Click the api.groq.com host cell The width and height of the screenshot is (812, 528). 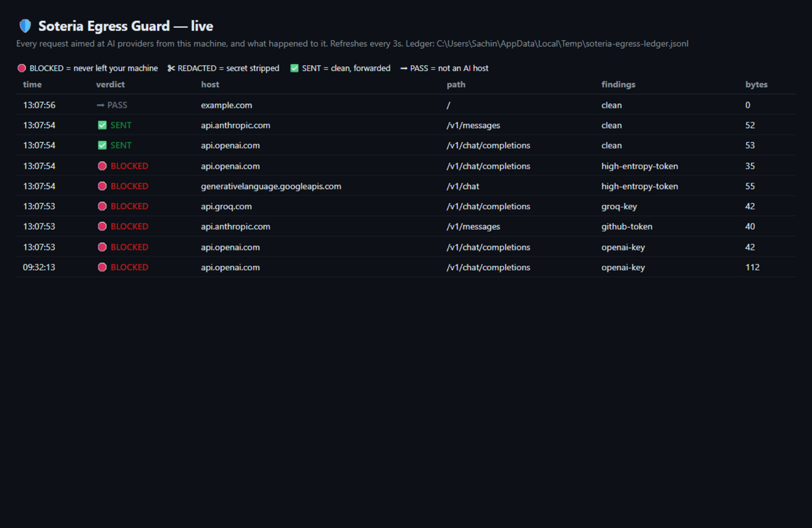tap(226, 206)
